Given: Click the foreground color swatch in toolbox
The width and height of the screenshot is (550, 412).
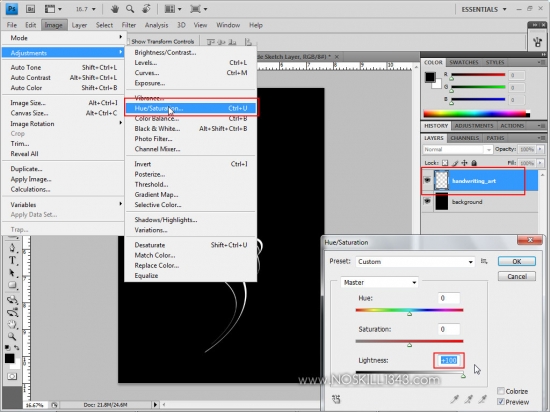Looking at the screenshot, I should coord(9,358).
